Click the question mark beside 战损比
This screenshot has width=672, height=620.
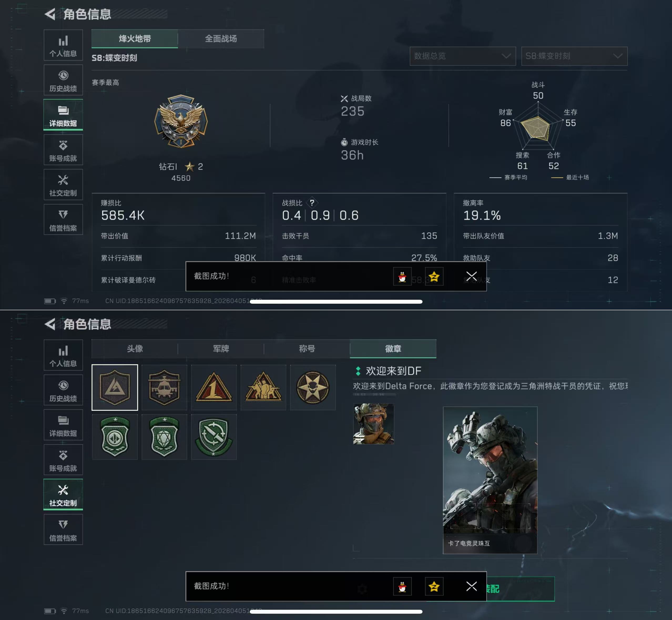coord(312,203)
